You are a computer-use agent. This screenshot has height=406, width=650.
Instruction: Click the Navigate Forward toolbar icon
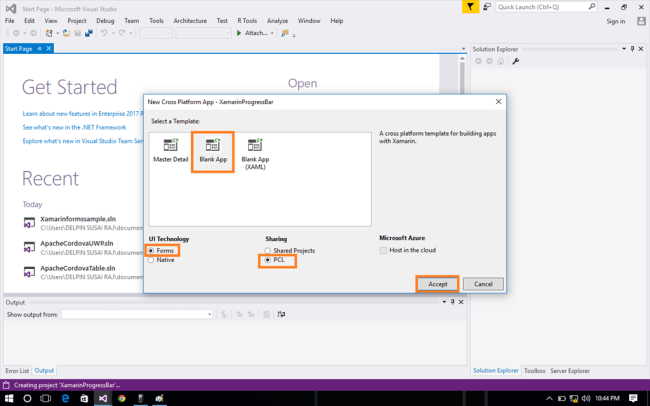click(34, 33)
